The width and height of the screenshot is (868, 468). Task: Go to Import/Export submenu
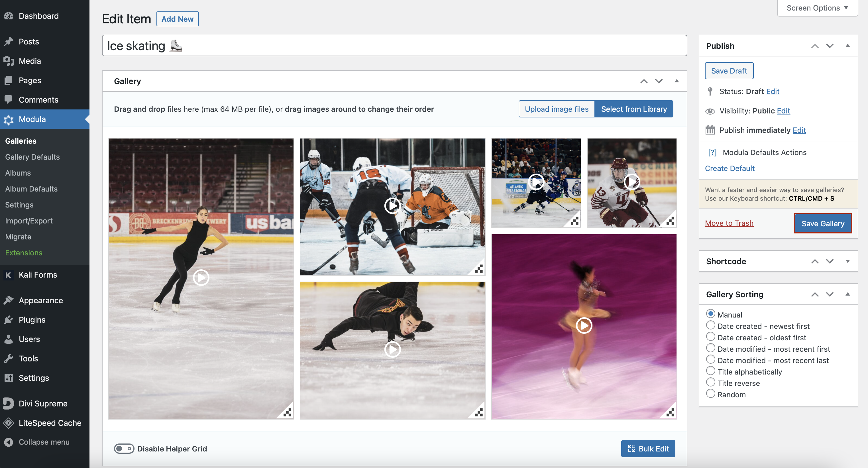pyautogui.click(x=29, y=221)
